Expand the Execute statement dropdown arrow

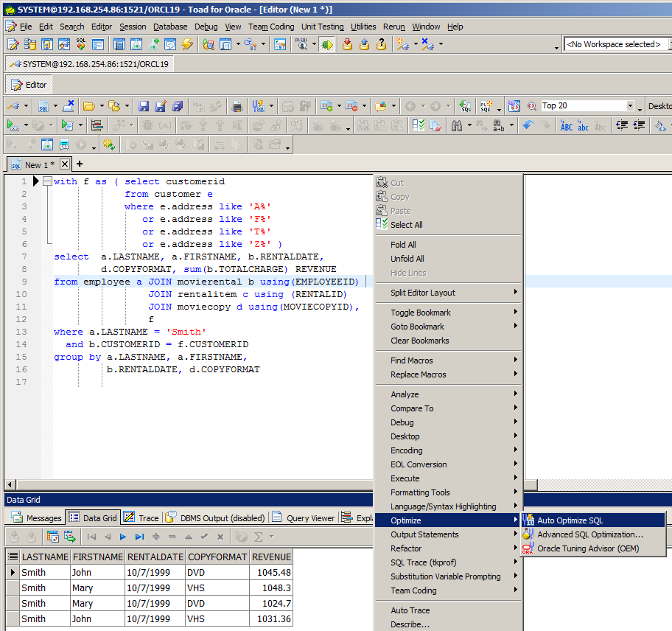coord(26,125)
